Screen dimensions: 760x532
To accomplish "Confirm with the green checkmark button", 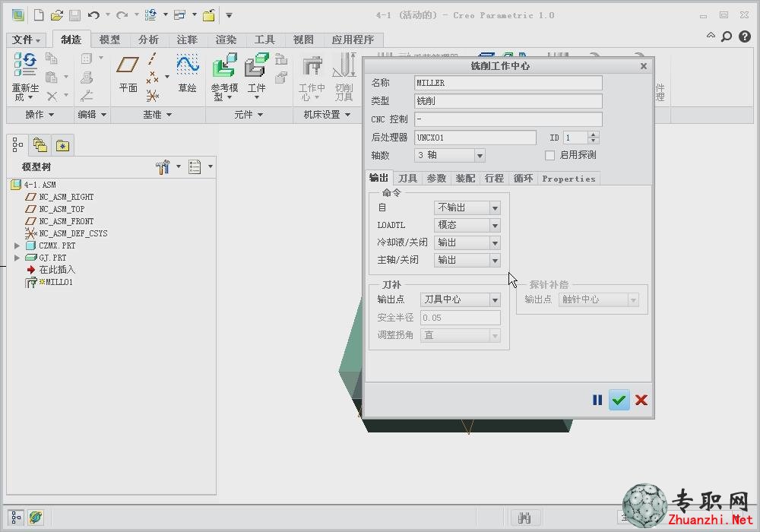I will (x=619, y=401).
